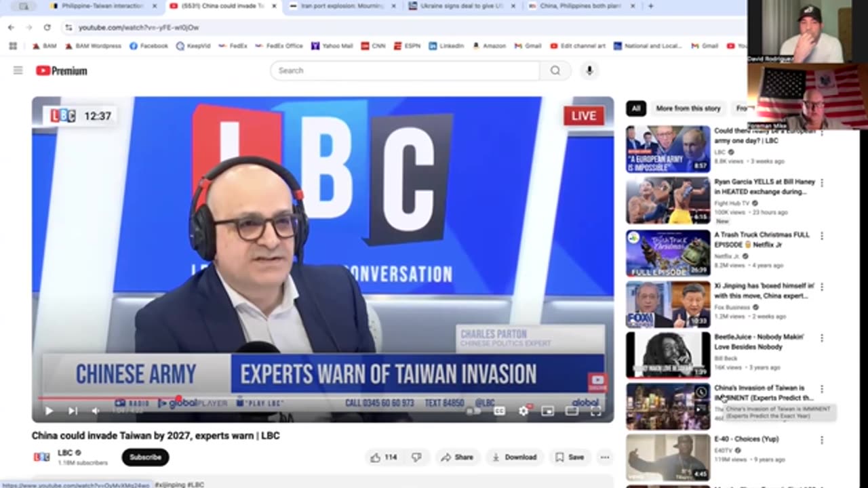Viewport: 868px width, 488px height.
Task: Open the Yahoo Mail bookmark
Action: point(332,46)
